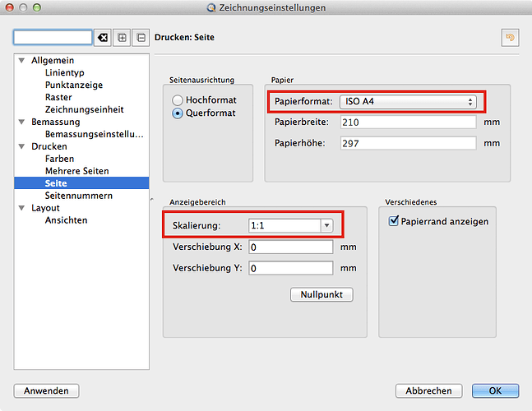Open Mehrere Seiten settings page
Viewport: 532px width, 411px height.
pyautogui.click(x=76, y=171)
